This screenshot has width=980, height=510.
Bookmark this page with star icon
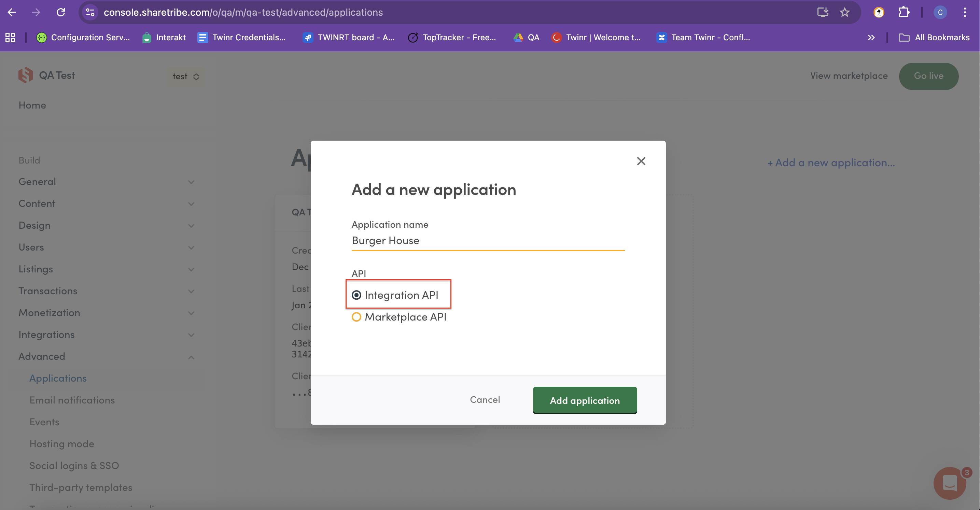[844, 12]
